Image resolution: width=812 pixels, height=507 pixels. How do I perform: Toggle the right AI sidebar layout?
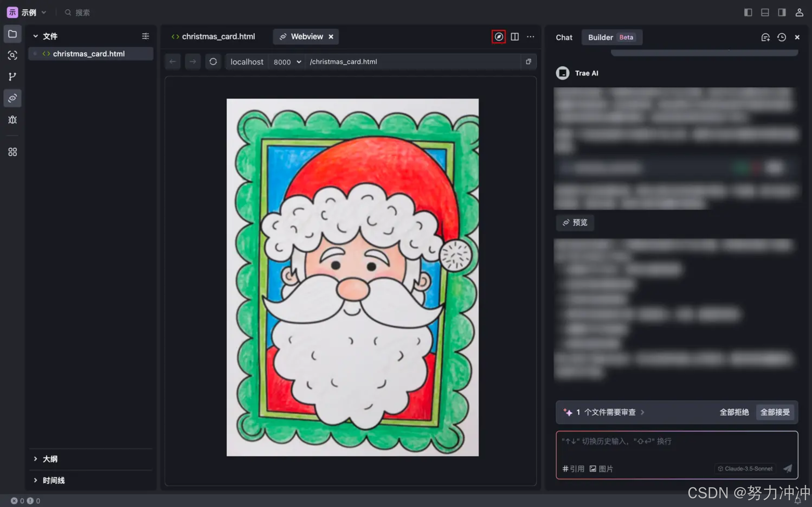coord(782,12)
